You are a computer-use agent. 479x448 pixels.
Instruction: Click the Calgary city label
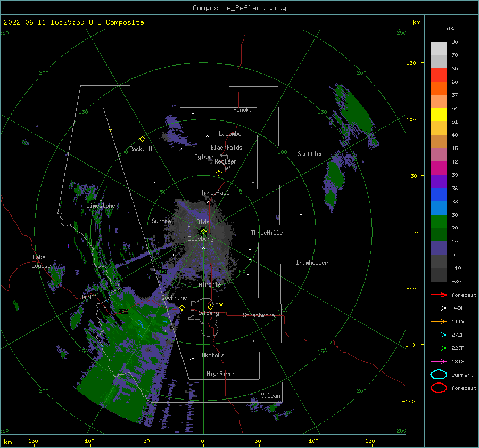pyautogui.click(x=208, y=313)
